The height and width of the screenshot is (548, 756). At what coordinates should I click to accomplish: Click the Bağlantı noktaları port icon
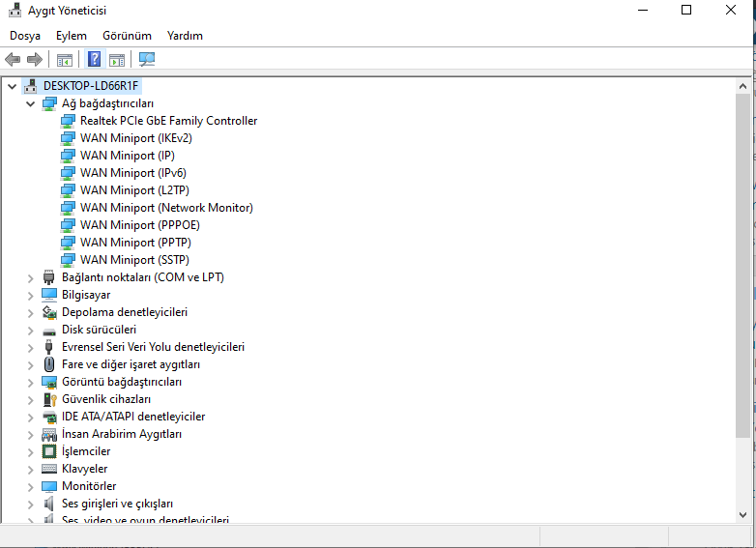pos(48,277)
